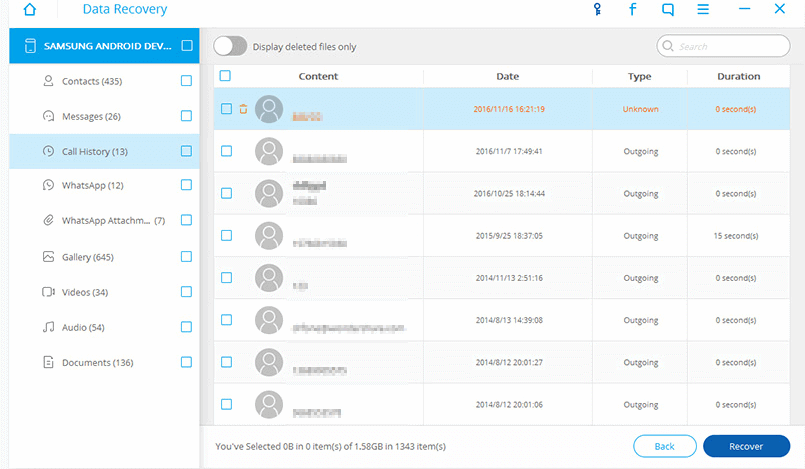Image resolution: width=805 pixels, height=469 pixels.
Task: Sort by the Type column header
Action: (640, 76)
